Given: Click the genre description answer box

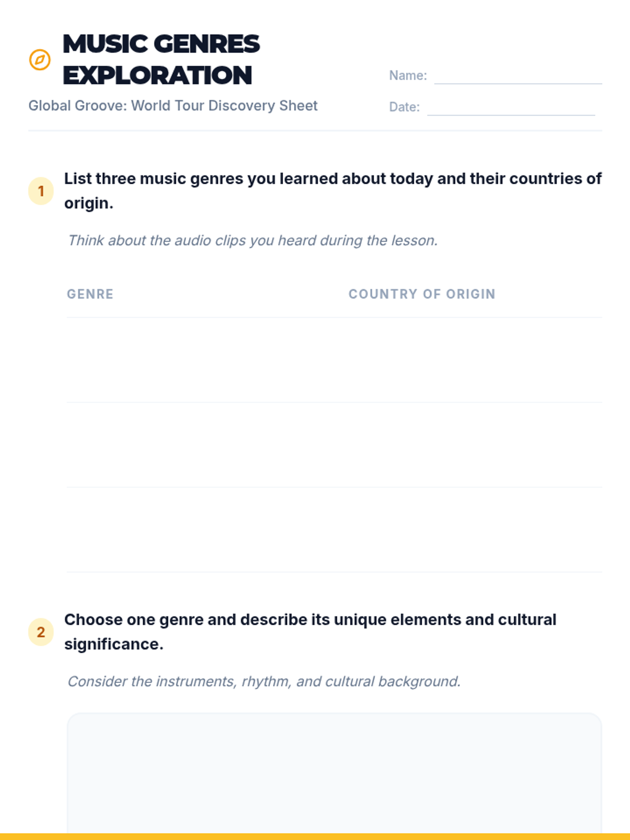Looking at the screenshot, I should [x=334, y=772].
